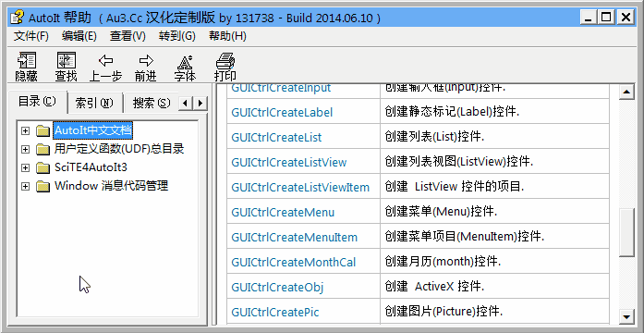Open the GUICtrlCreateMonthCal link
644x333 pixels.
293,263
